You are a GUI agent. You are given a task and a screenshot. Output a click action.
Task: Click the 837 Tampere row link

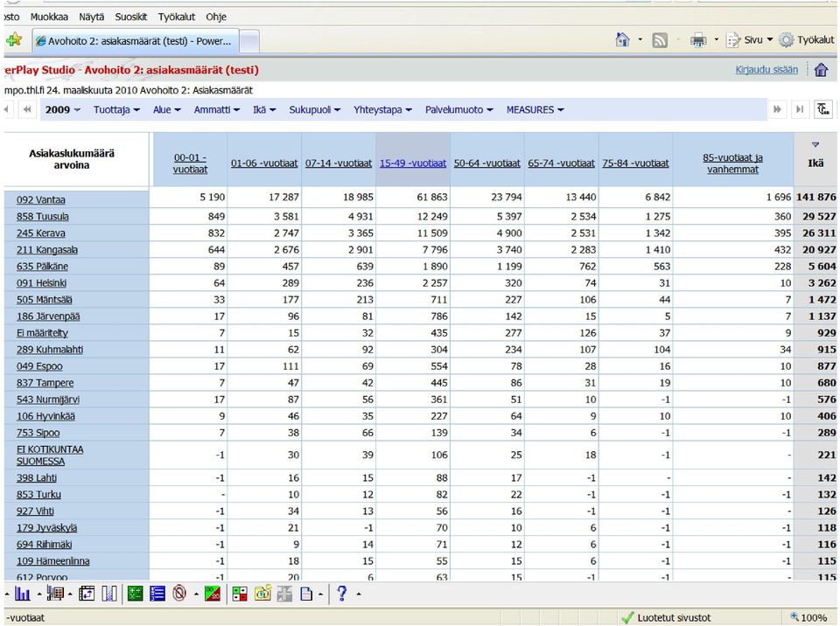pyautogui.click(x=45, y=383)
